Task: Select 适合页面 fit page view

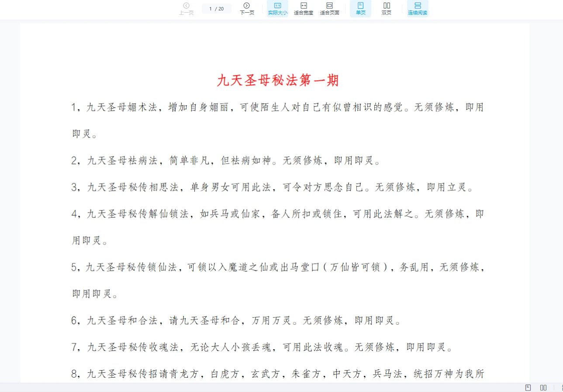Action: (x=330, y=8)
